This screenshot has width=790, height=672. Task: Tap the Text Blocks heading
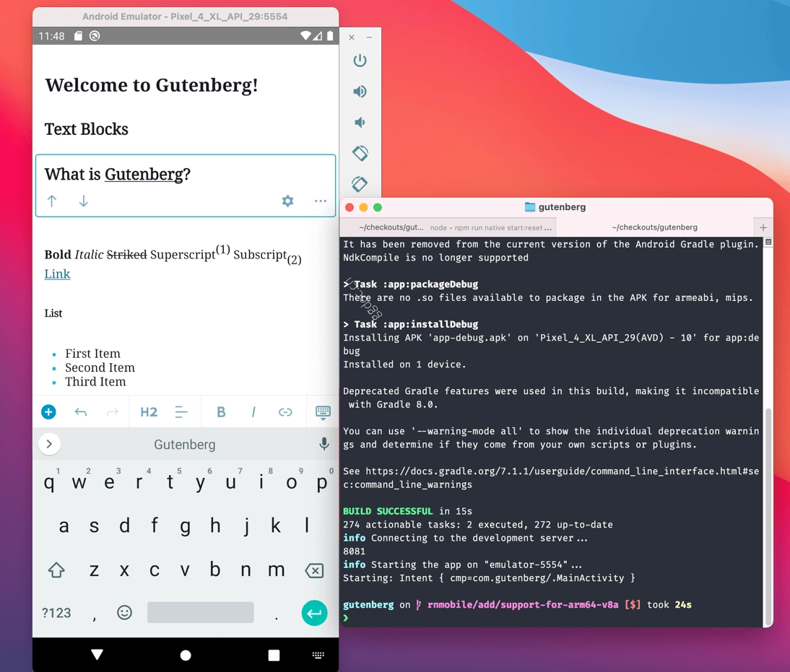87,129
